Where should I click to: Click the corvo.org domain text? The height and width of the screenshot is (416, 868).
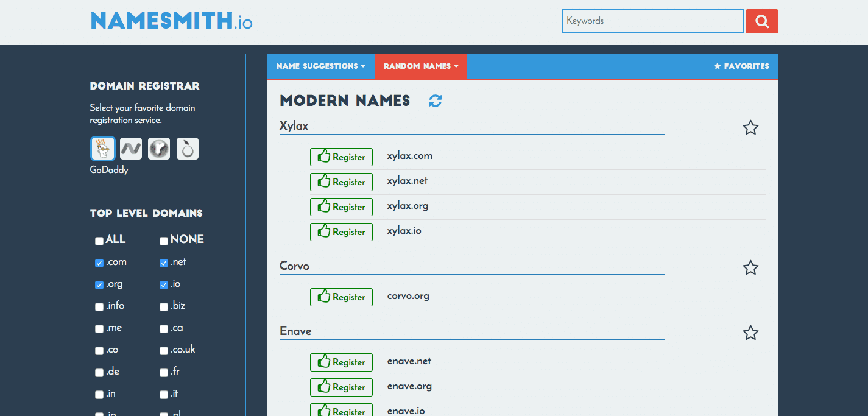pos(408,297)
